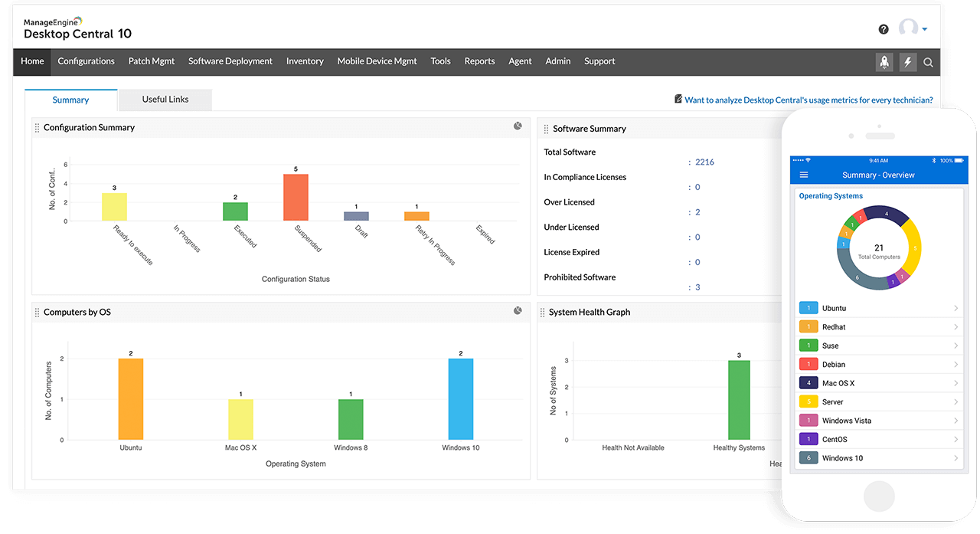Screen dimensions: 980x534
Task: Expand the Ubuntu row chevron on mobile
Action: [955, 308]
